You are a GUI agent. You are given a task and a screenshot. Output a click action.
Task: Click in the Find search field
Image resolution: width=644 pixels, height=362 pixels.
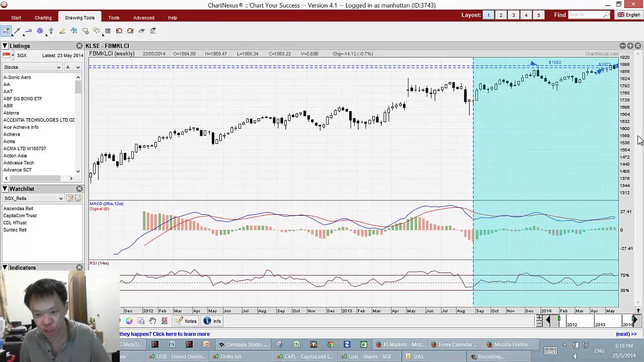pyautogui.click(x=589, y=15)
